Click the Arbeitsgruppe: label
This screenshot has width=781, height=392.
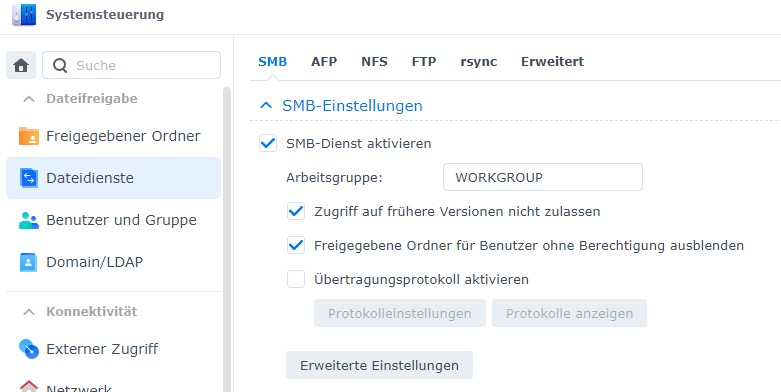(x=334, y=178)
